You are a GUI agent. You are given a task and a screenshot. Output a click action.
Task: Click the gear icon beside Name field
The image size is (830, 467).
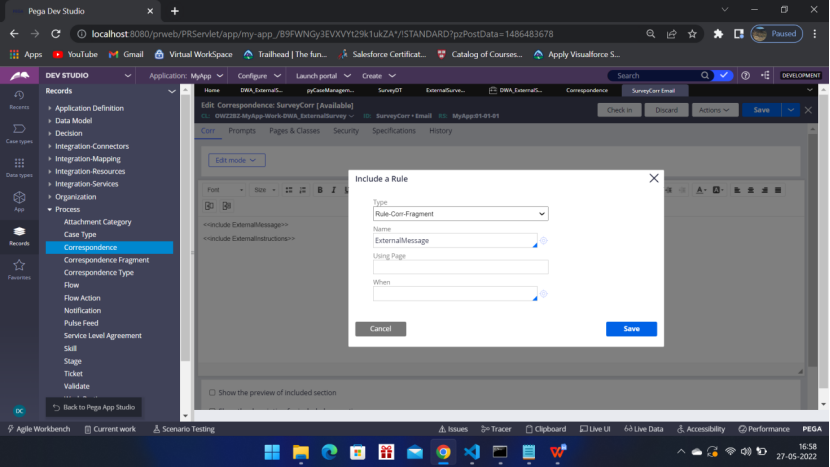544,240
